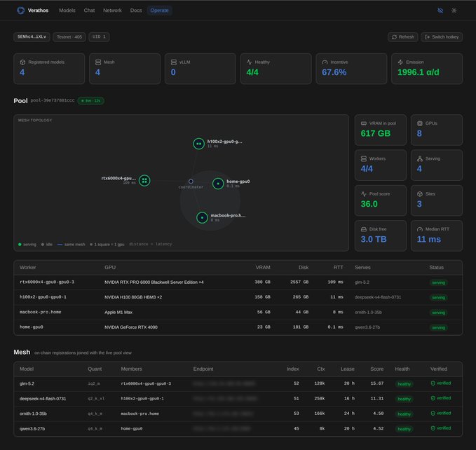Screen dimensions: 476x450
Task: Click glm-5.2 in the Mesh Model column
Action: click(27, 383)
